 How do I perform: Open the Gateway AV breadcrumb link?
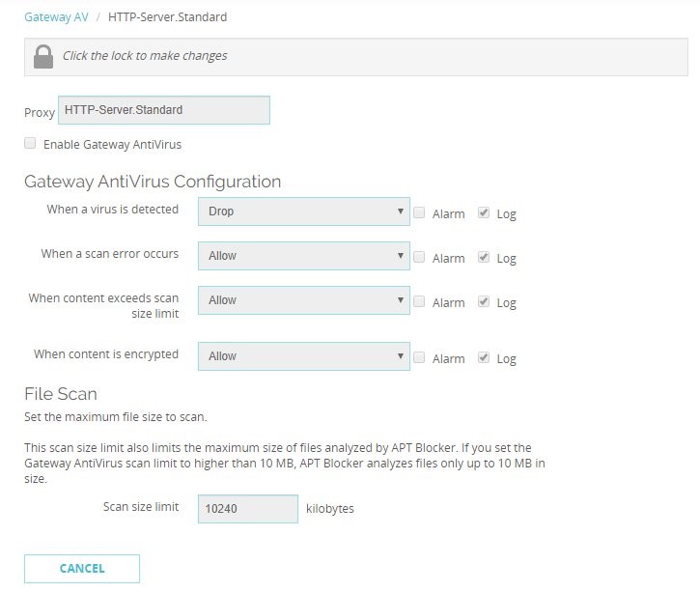click(56, 17)
